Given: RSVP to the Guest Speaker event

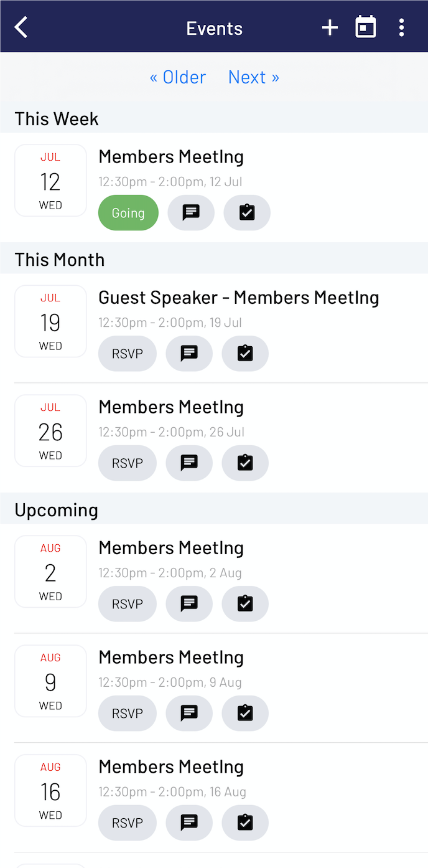Looking at the screenshot, I should pos(128,353).
